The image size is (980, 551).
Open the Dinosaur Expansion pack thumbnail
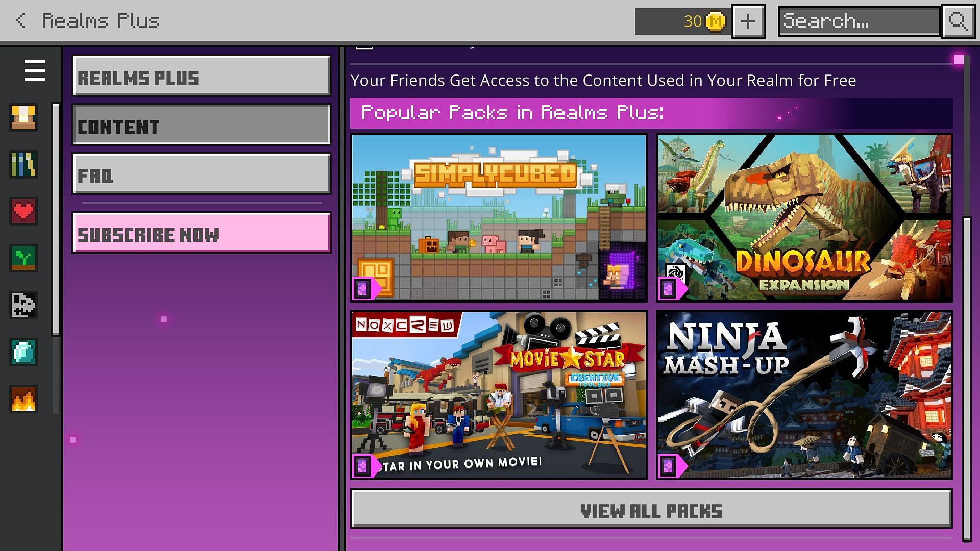pyautogui.click(x=804, y=217)
